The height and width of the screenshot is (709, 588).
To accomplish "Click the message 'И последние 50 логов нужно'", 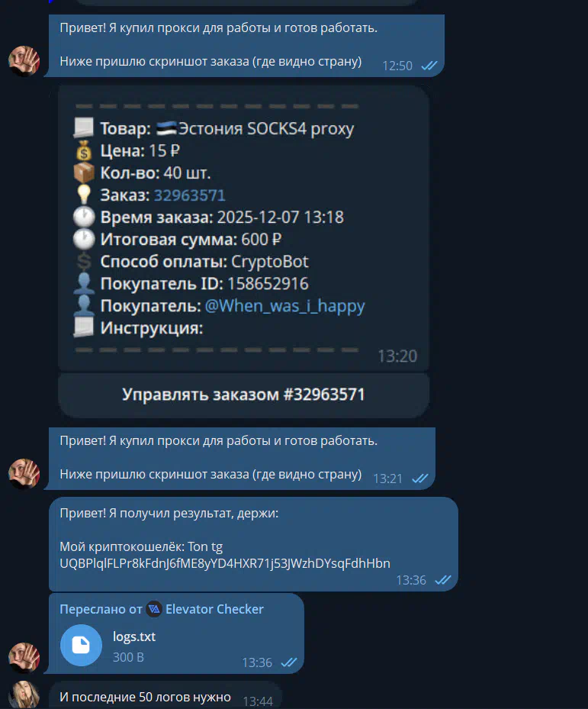I will pyautogui.click(x=145, y=698).
